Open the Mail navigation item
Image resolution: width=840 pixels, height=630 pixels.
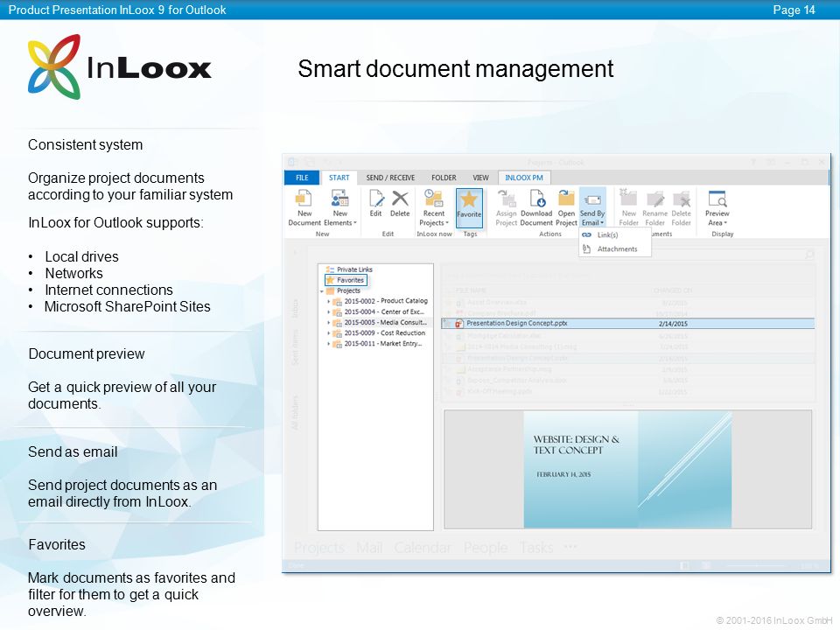(x=369, y=548)
